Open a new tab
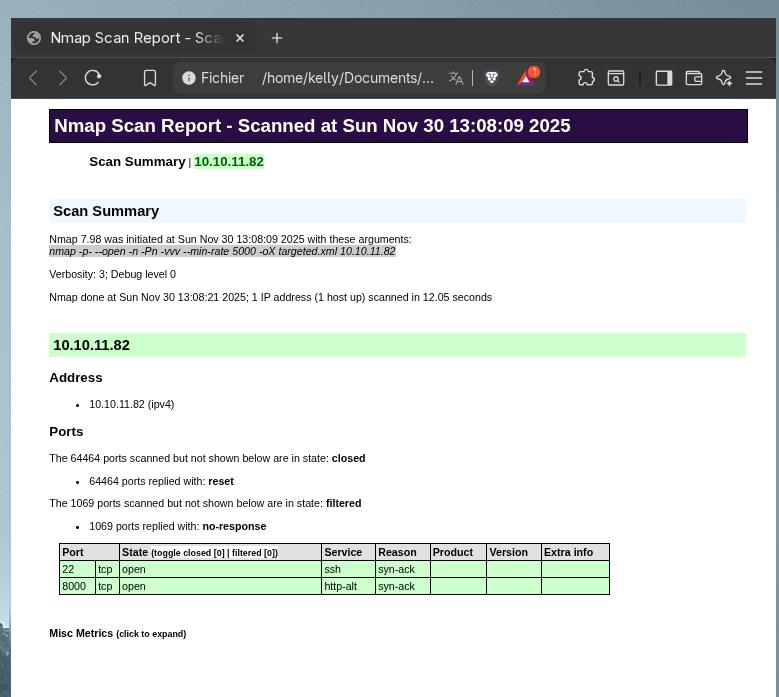 [x=277, y=38]
